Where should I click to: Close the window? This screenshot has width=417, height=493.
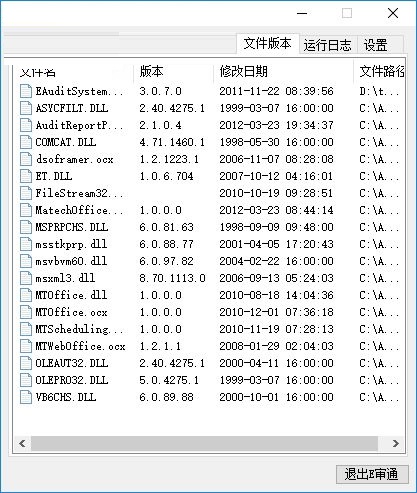(x=393, y=13)
